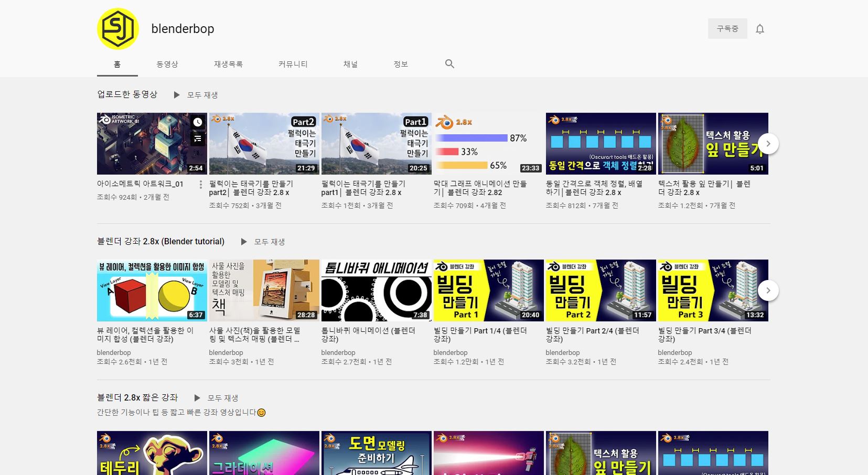Screen dimensions: 868x475
Task: Open the 빌딩 만들기 Part 1 thumbnail
Action: pos(489,290)
